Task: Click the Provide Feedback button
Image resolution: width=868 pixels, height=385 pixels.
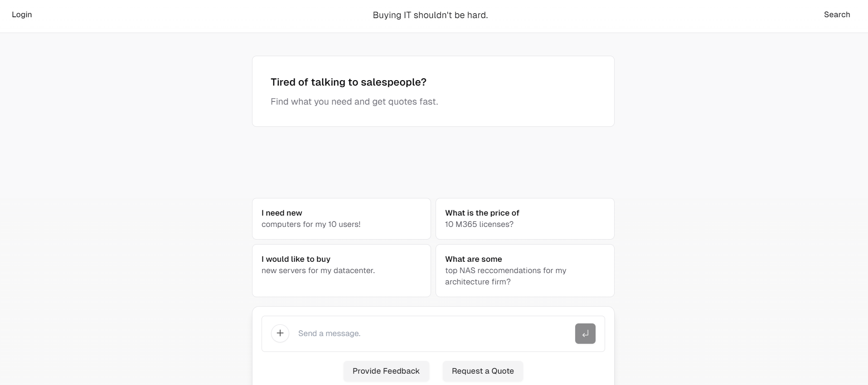Action: (x=386, y=371)
